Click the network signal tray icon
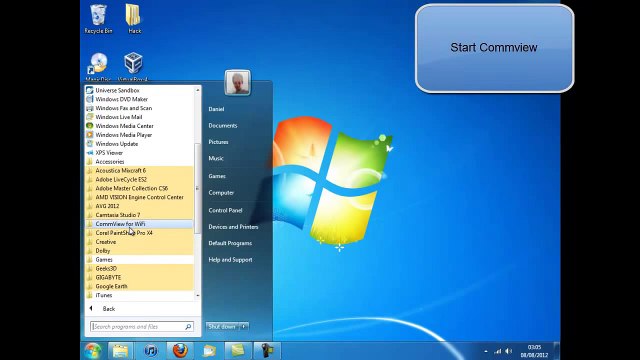 (498, 351)
